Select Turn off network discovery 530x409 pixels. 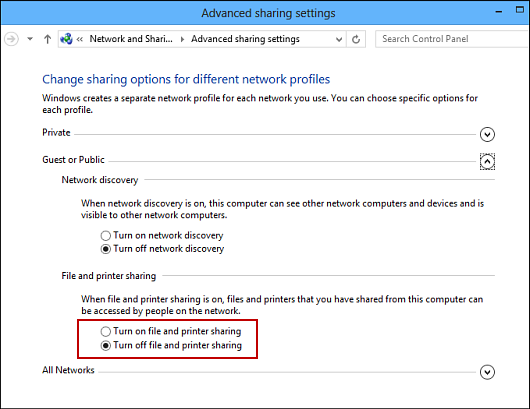(105, 249)
